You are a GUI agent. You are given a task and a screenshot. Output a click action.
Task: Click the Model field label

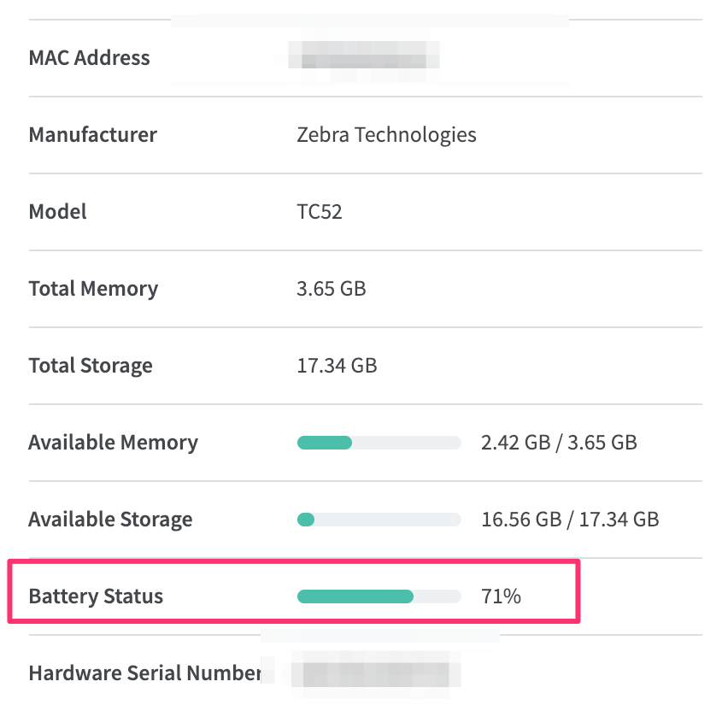coord(57,212)
